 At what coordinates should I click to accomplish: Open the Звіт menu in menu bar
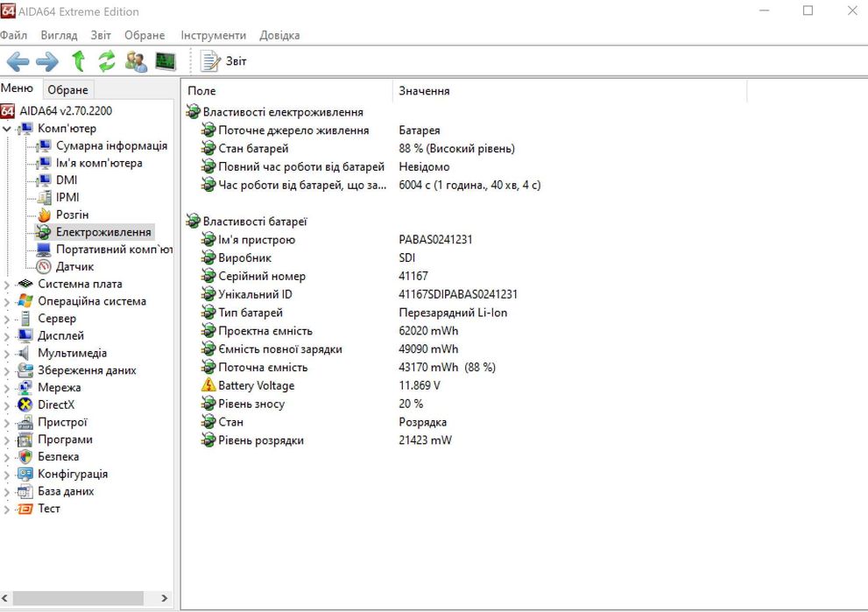click(101, 35)
